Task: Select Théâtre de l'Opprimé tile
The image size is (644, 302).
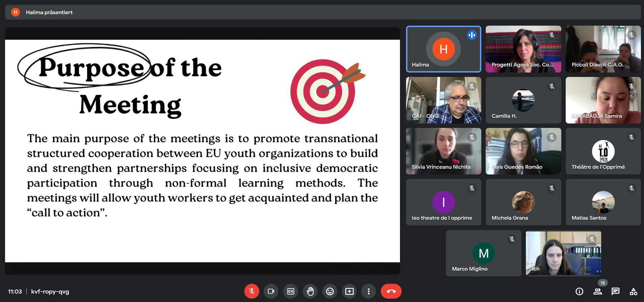Action: 603,151
